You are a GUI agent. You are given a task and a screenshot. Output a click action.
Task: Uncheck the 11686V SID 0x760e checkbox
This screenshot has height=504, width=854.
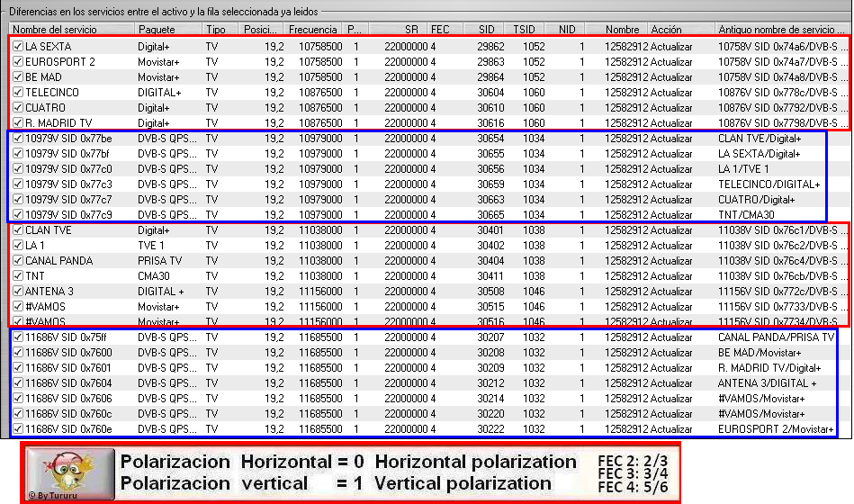(x=18, y=428)
